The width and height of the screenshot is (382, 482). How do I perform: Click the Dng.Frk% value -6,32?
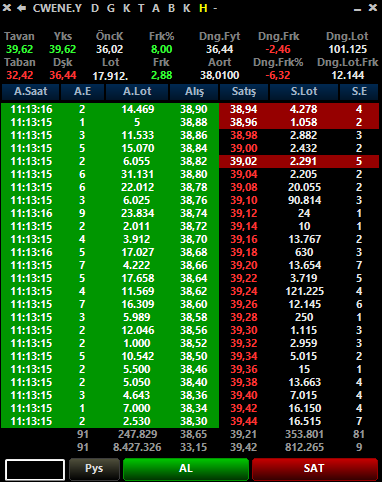click(278, 75)
